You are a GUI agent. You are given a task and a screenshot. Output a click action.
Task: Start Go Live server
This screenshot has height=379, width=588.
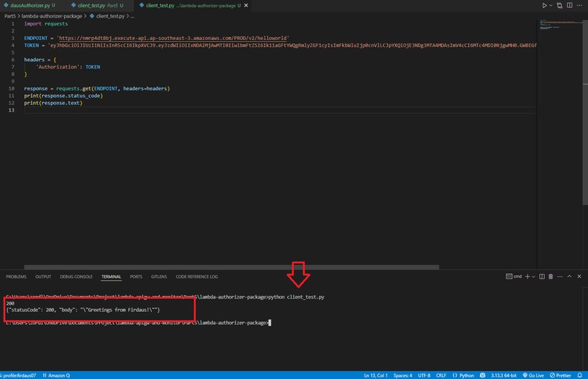coord(533,375)
